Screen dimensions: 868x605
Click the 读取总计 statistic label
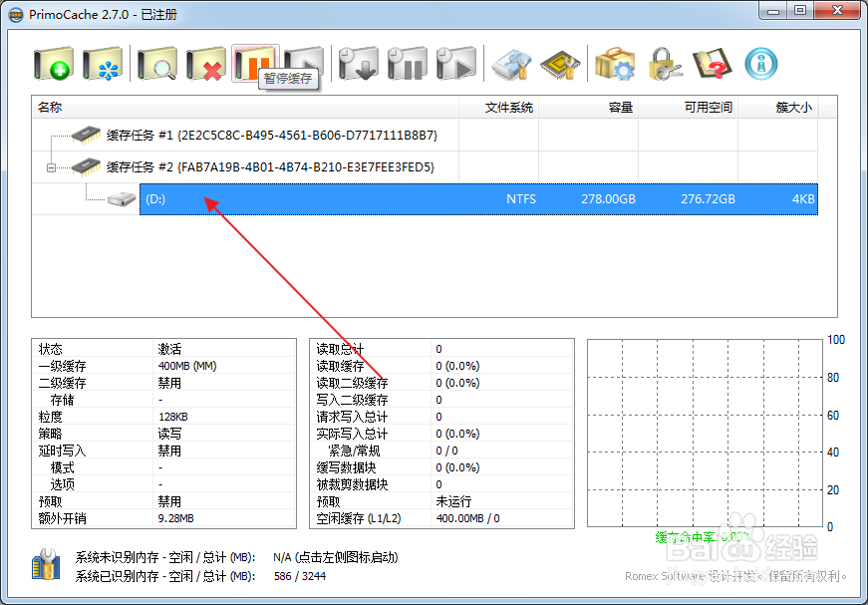click(340, 349)
